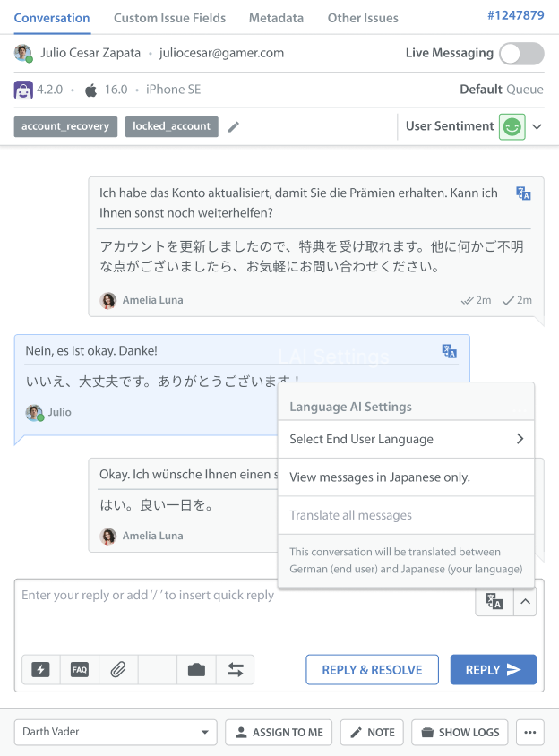Viewport: 559px width, 756px height.
Task: Expand the User Sentiment dropdown
Action: tap(537, 127)
